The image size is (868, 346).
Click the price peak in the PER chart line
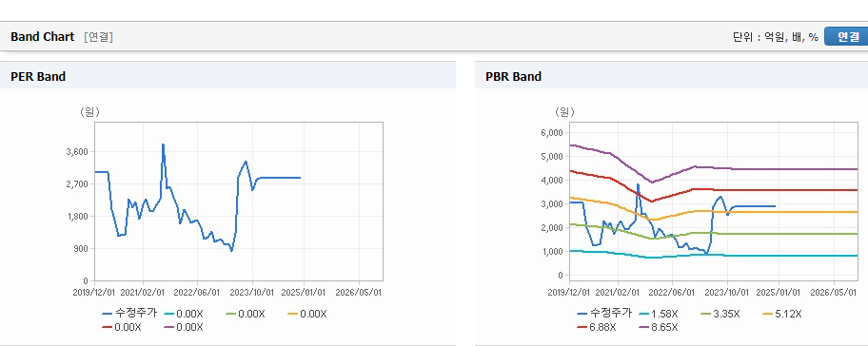pos(163,144)
